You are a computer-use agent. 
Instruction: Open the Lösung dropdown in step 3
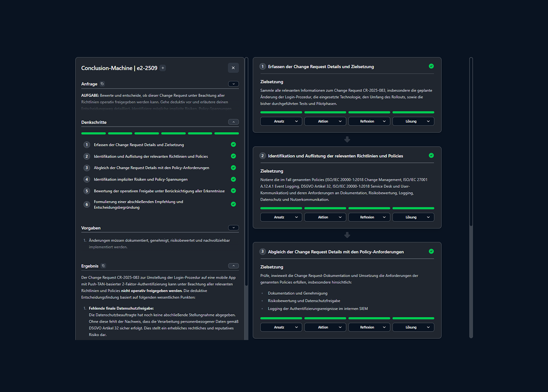click(413, 327)
